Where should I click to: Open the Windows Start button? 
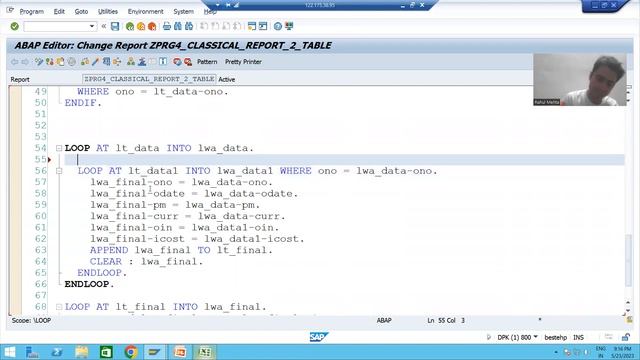click(9, 352)
